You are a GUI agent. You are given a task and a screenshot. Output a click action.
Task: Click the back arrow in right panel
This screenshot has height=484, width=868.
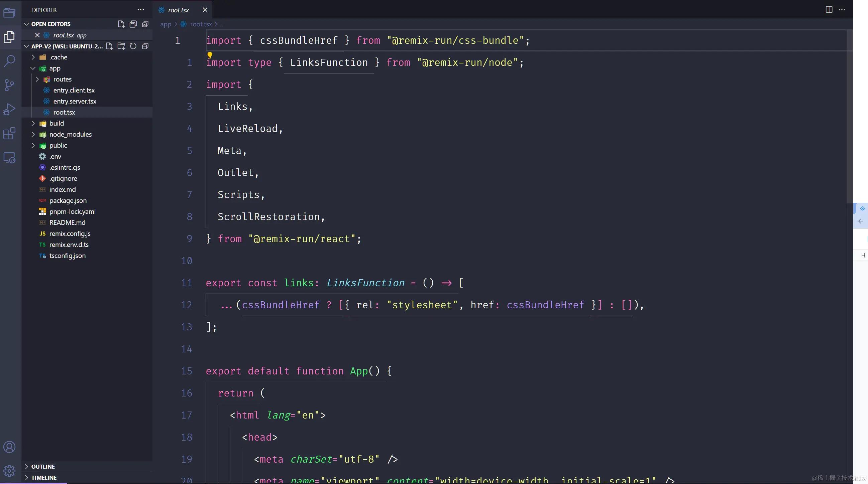tap(861, 221)
